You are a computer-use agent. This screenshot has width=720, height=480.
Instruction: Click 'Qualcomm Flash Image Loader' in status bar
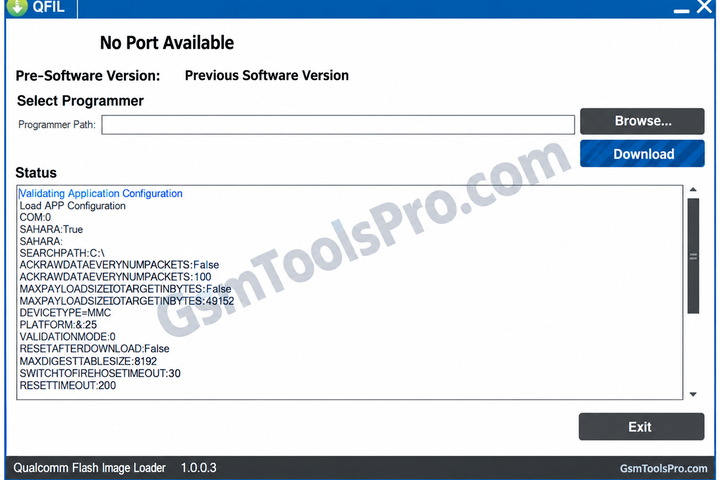point(90,468)
